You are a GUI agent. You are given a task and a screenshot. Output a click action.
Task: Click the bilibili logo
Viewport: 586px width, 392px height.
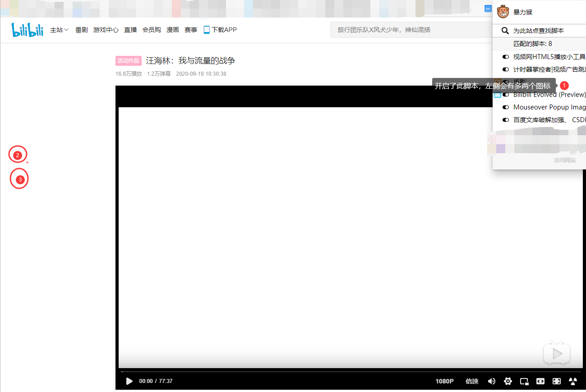tap(27, 29)
